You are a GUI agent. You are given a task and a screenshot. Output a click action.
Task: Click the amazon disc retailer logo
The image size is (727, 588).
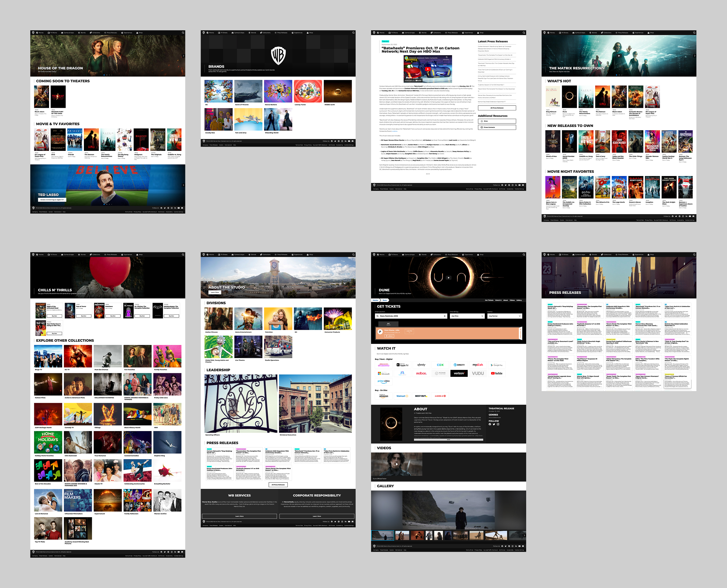[x=383, y=396]
